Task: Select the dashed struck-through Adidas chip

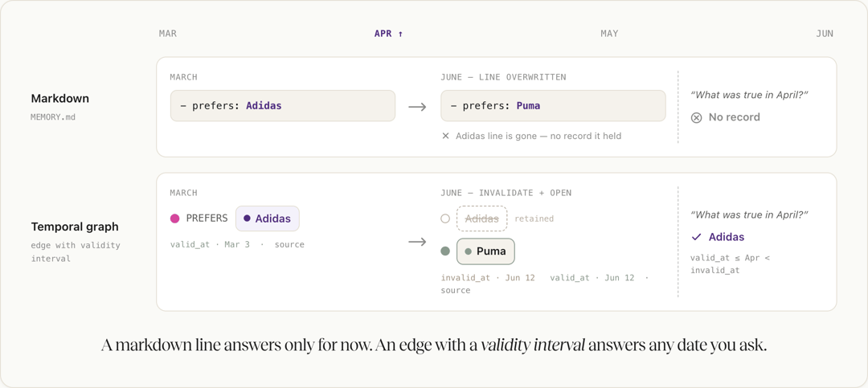Action: [481, 219]
